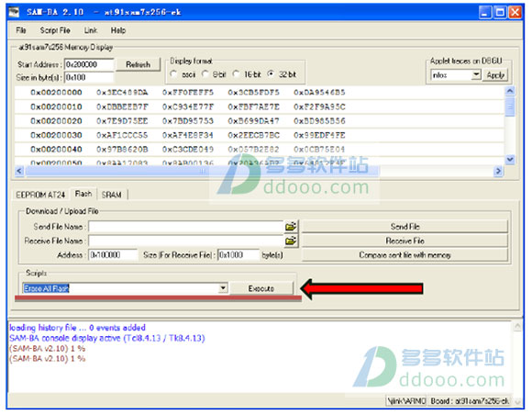532x415 pixels.
Task: Open the Help menu
Action: coord(118,30)
